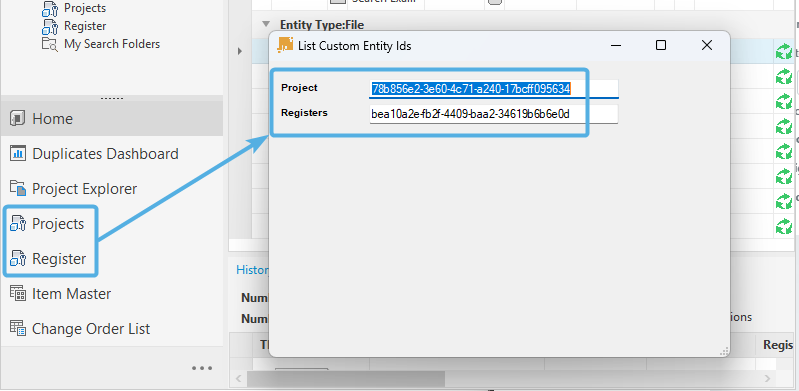Open the Duplicates Dashboard
The width and height of the screenshot is (799, 391).
coord(105,153)
